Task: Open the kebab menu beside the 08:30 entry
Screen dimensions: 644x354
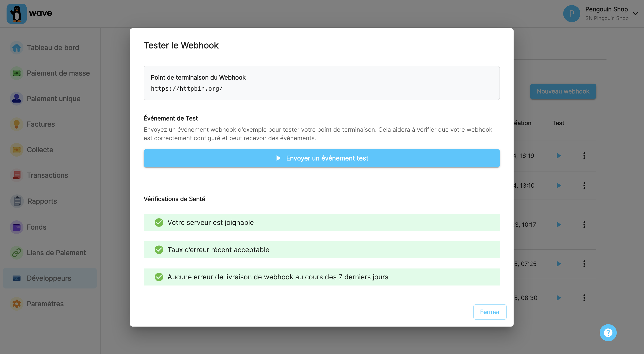Action: point(585,297)
